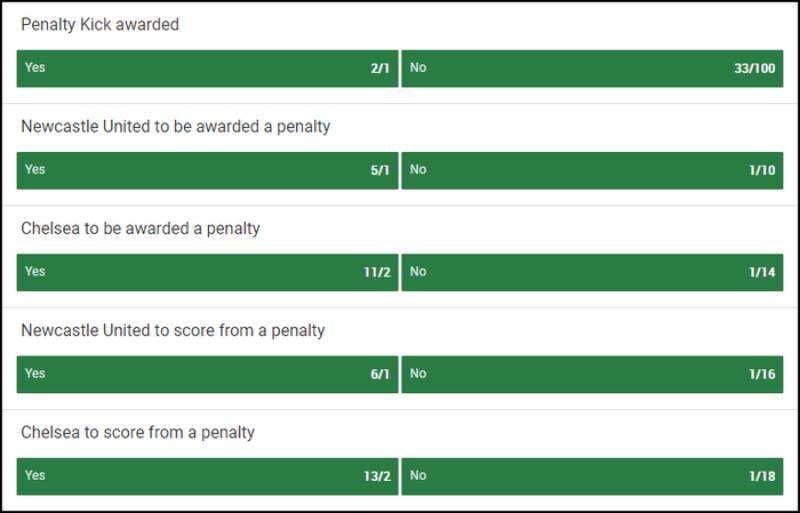Image resolution: width=800 pixels, height=513 pixels.
Task: Bet Yes on Newcastle United awarded a penalty
Action: [207, 170]
